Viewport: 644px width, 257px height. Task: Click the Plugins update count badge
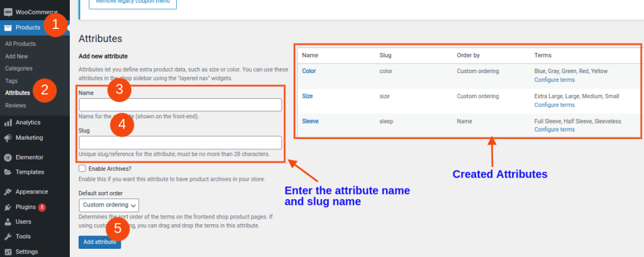(x=42, y=207)
